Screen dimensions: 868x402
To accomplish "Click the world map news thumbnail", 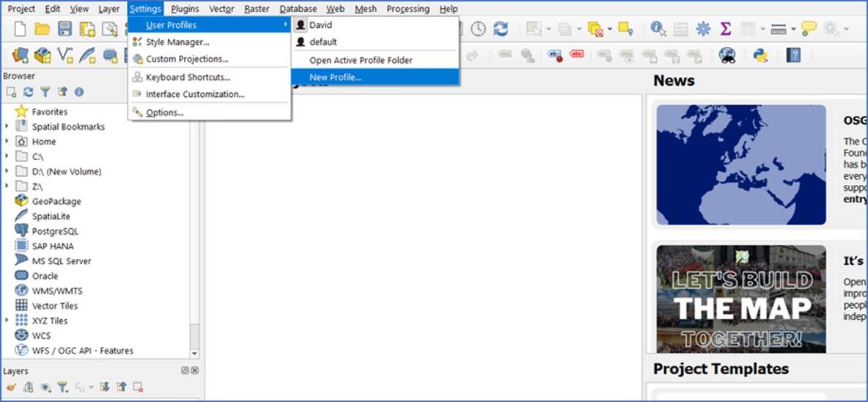I will [741, 164].
